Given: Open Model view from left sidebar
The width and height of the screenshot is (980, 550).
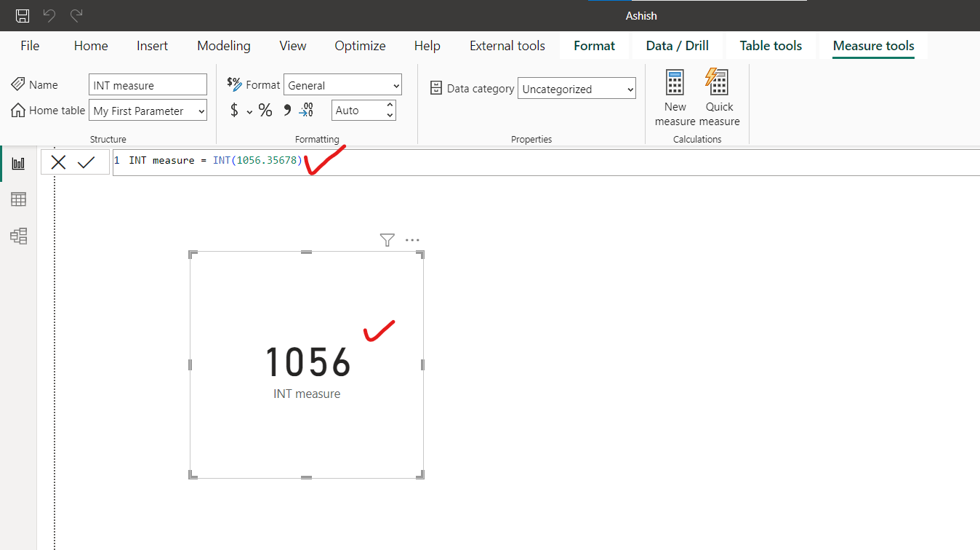Looking at the screenshot, I should (18, 236).
